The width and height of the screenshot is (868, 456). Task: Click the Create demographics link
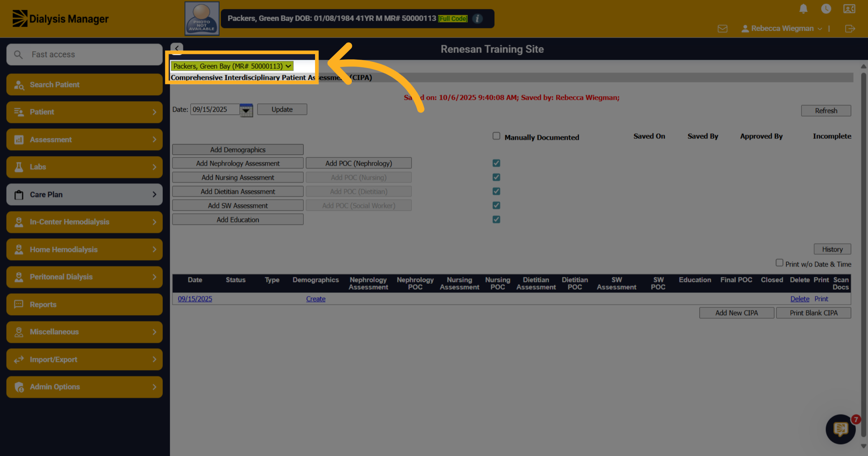(316, 299)
